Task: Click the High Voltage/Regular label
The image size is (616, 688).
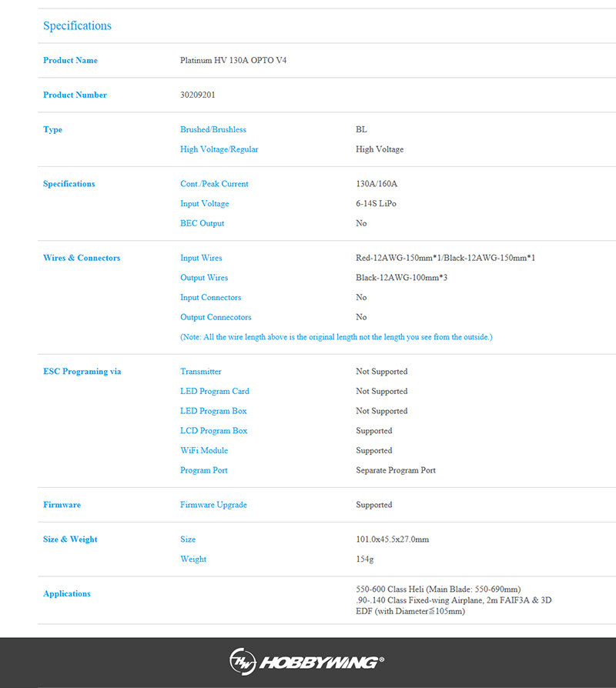Action: click(219, 149)
